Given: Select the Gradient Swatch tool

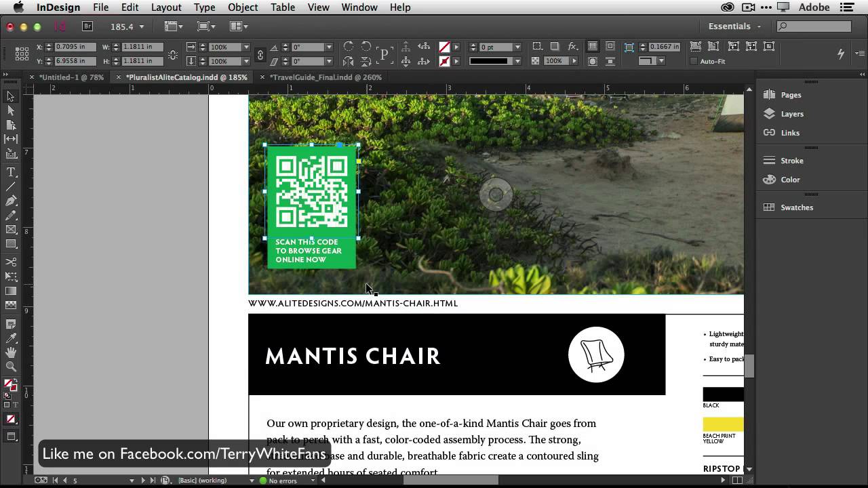Looking at the screenshot, I should [x=11, y=291].
